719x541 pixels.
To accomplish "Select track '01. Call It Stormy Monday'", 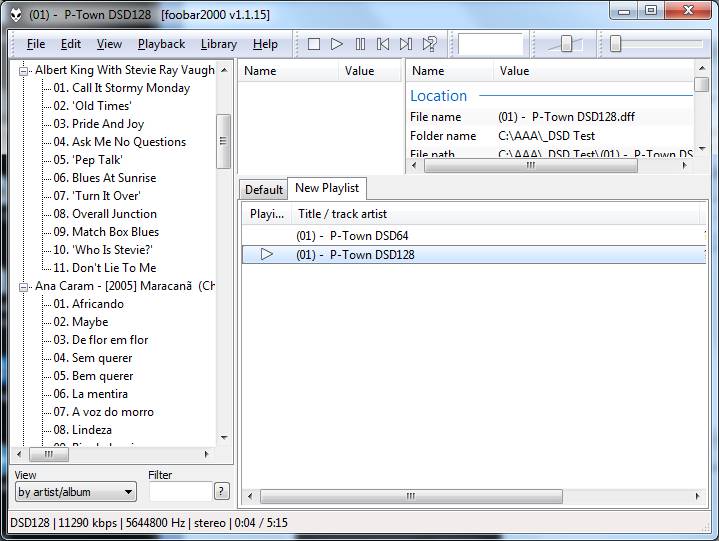I will tap(122, 88).
